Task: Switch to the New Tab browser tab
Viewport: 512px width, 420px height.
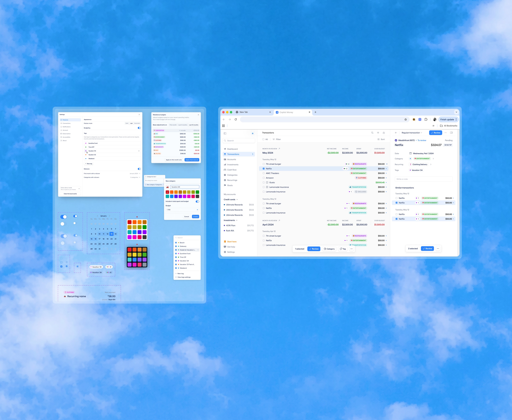Action: 243,112
